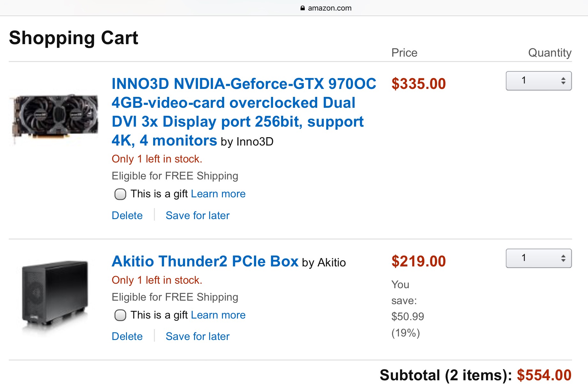Screen dimensions: 588x387
Task: Mark the Akitio Thunder2 box as a gift
Action: pyautogui.click(x=120, y=315)
